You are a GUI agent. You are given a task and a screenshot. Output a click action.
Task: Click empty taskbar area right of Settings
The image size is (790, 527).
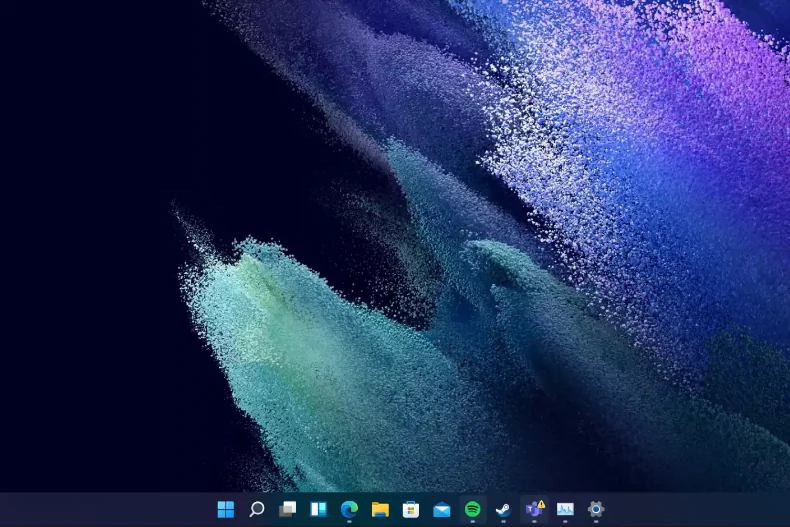click(700, 509)
